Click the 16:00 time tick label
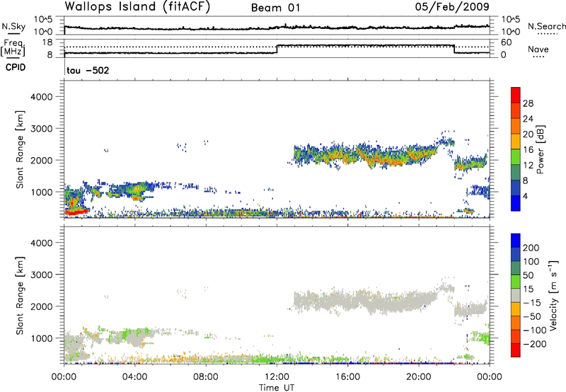The width and height of the screenshot is (566, 392). (x=347, y=377)
